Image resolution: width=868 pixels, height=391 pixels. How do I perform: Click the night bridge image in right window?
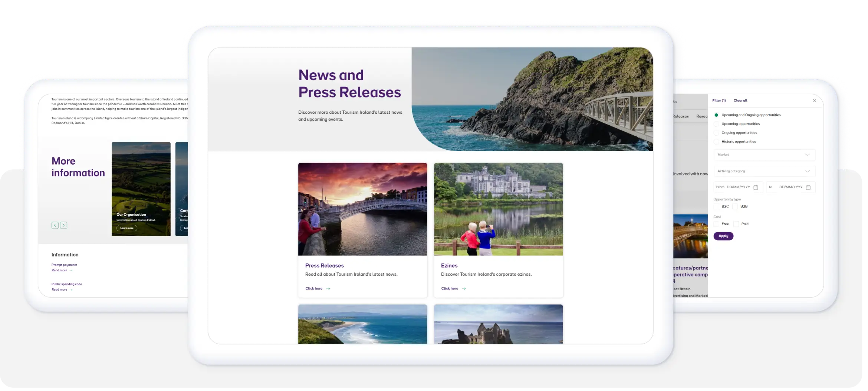click(690, 236)
